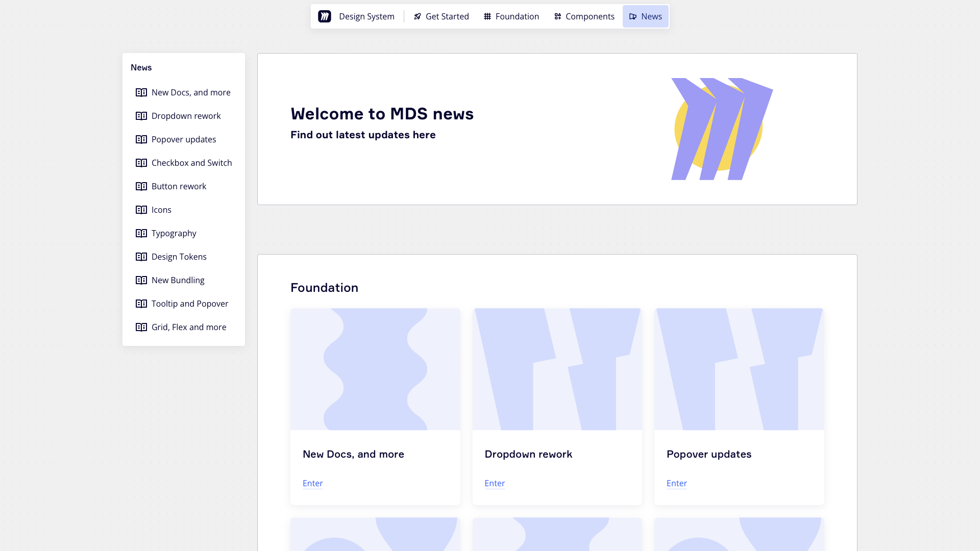
Task: Open sidebar link Icons
Action: point(184,210)
